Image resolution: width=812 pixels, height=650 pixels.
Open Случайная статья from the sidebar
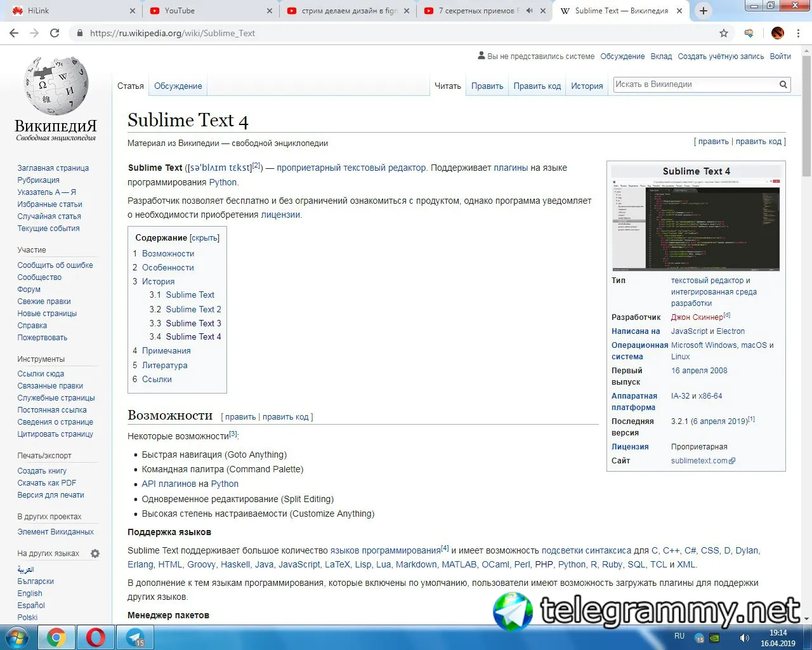pyautogui.click(x=49, y=216)
